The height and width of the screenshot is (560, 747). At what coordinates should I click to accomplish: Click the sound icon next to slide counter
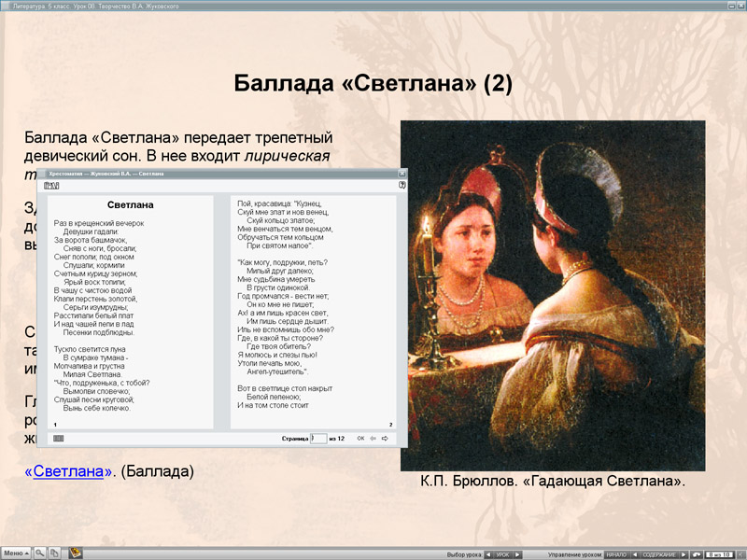click(697, 554)
